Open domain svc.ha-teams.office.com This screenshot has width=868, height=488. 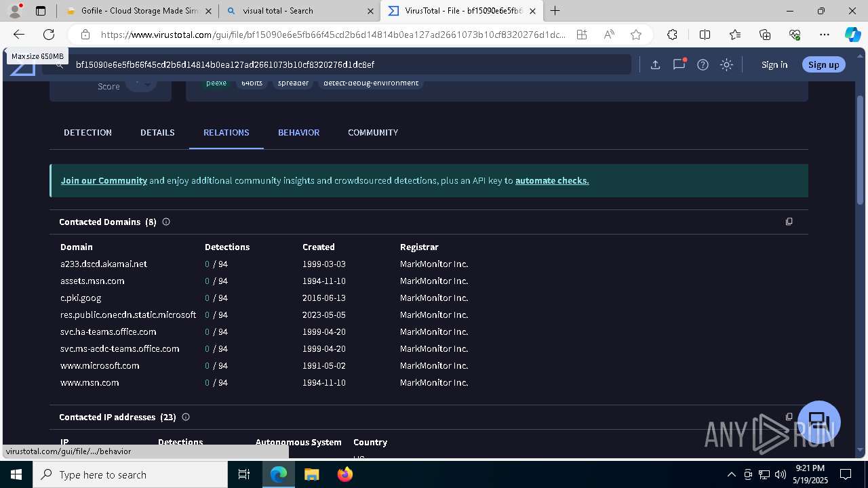[108, 331]
